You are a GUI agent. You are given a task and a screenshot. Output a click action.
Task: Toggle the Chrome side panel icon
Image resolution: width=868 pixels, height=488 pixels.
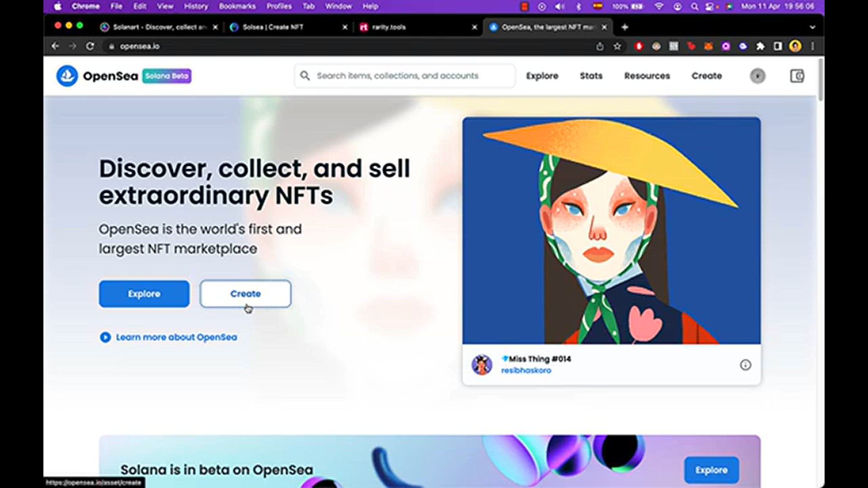(778, 46)
